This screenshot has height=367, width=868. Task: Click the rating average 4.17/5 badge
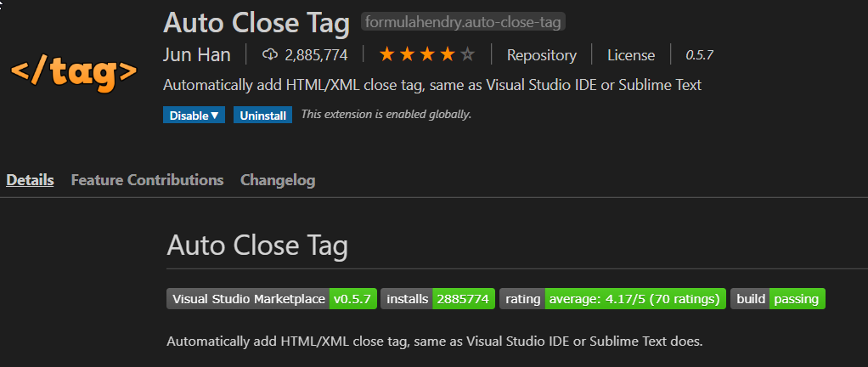pyautogui.click(x=613, y=299)
